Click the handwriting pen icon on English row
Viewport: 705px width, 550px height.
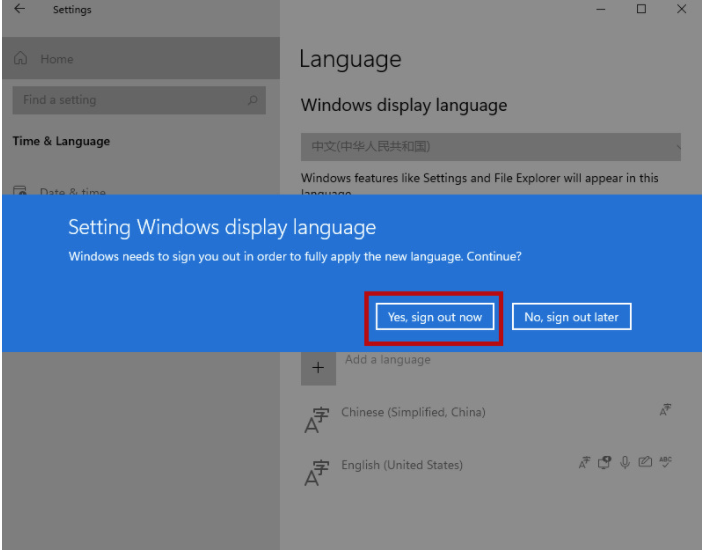tap(646, 462)
